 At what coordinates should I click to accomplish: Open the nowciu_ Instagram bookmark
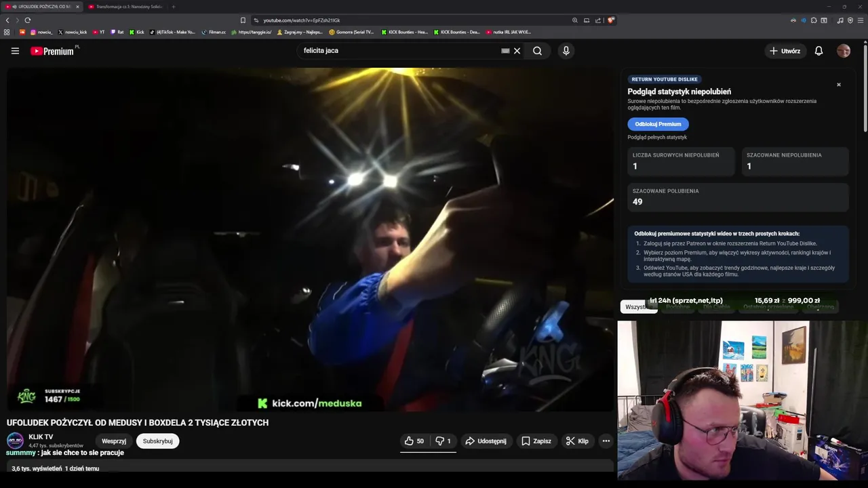pyautogui.click(x=42, y=32)
